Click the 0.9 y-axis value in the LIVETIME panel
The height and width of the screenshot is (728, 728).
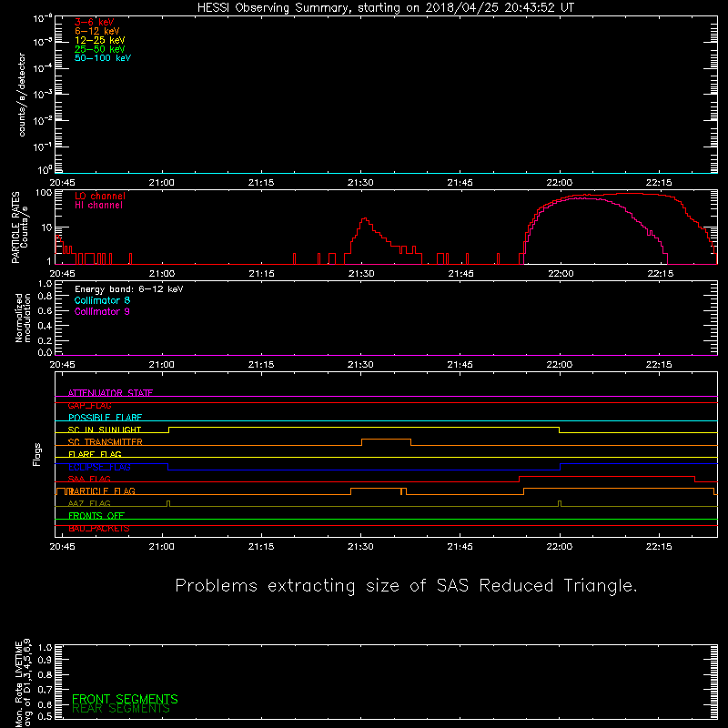click(x=45, y=660)
